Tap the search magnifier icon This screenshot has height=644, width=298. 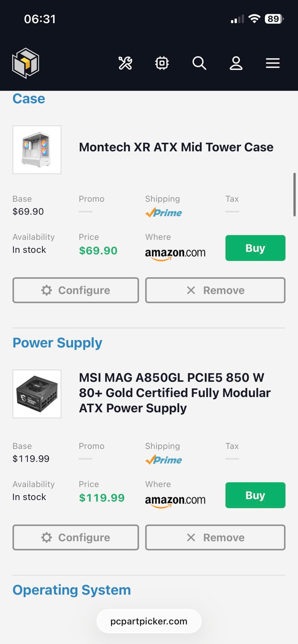point(199,63)
